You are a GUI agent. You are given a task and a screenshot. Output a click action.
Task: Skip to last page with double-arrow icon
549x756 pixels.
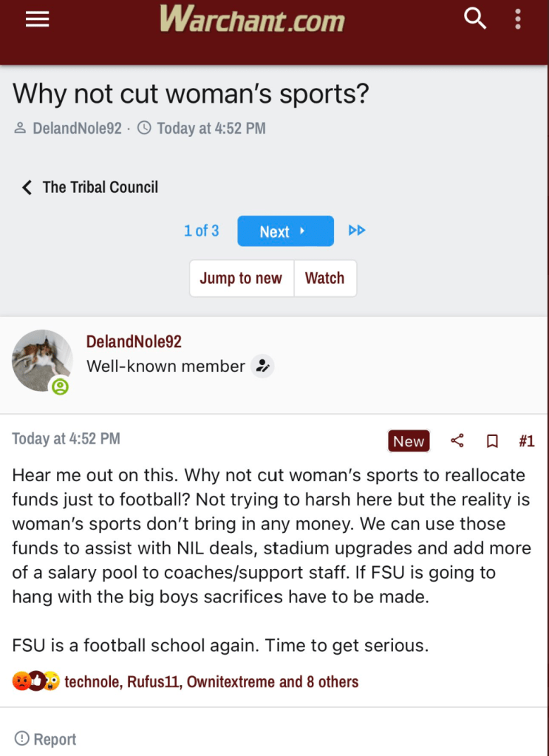[x=357, y=231]
